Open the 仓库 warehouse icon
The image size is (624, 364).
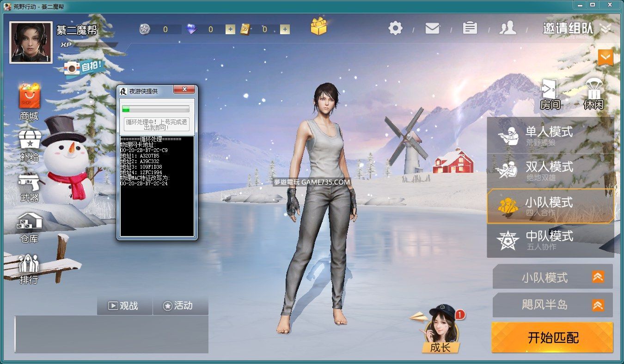tap(29, 227)
